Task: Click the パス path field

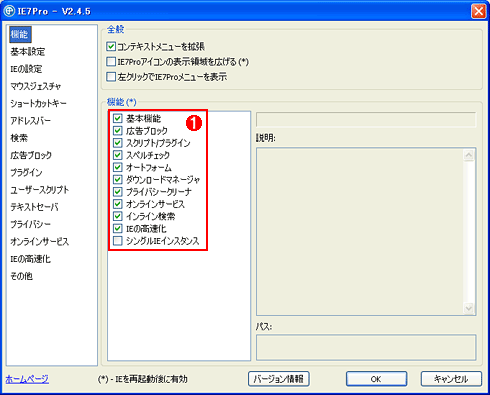Action: 366,348
